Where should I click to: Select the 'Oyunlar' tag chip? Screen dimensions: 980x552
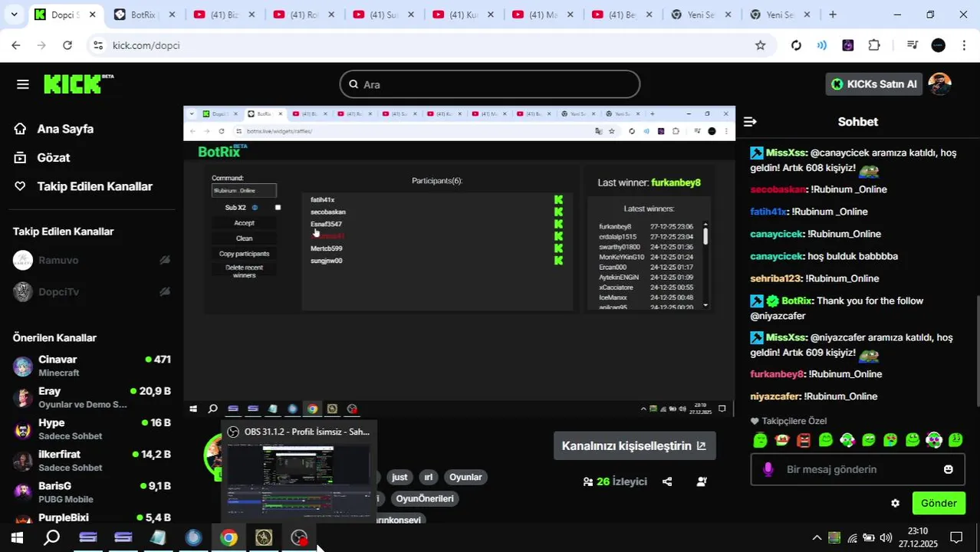[465, 477]
